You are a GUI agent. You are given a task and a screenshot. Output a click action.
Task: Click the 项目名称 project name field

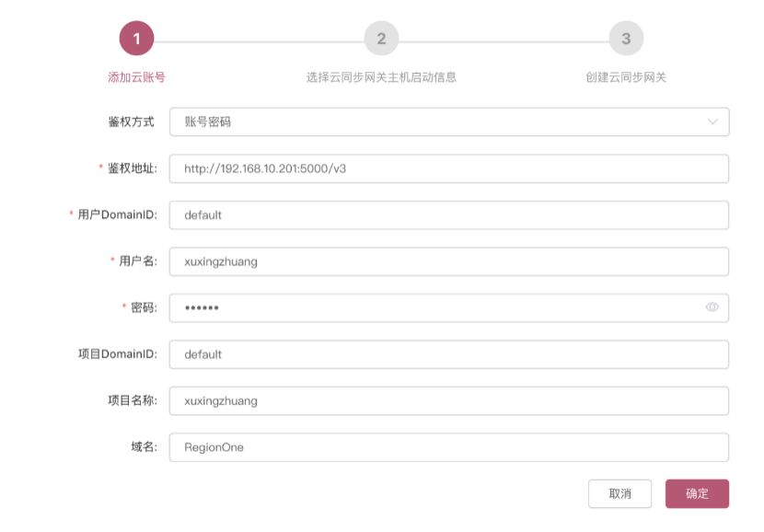448,400
